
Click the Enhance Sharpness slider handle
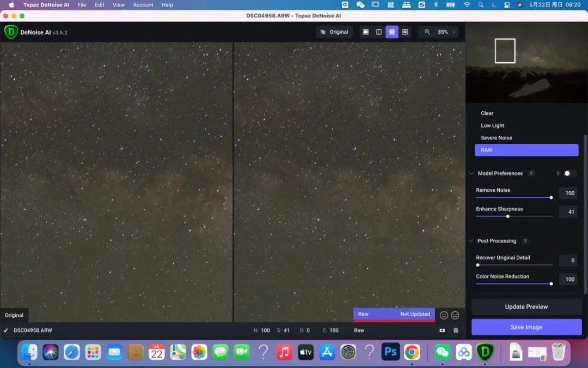[508, 216]
